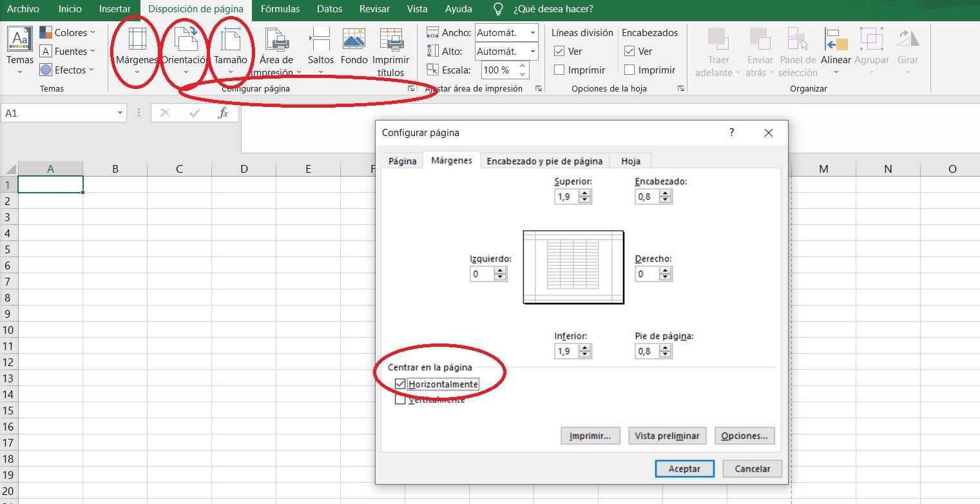This screenshot has height=504, width=980.
Task: Expand the Alto height dropdown
Action: [x=533, y=52]
